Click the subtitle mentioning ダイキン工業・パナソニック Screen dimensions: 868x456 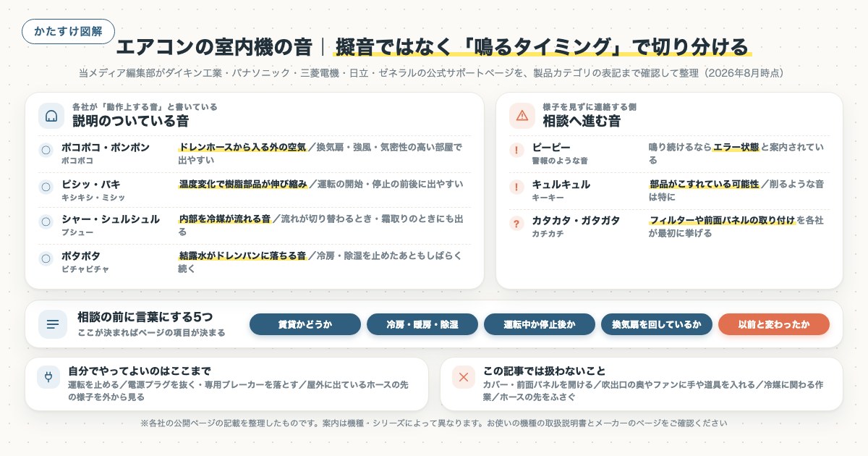[x=432, y=73]
